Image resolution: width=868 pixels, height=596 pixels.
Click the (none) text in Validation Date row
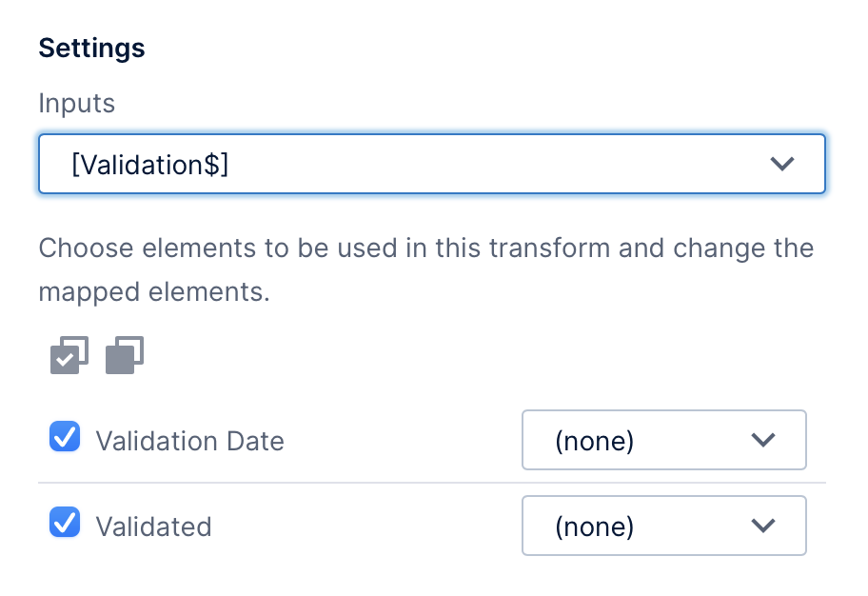pos(595,441)
